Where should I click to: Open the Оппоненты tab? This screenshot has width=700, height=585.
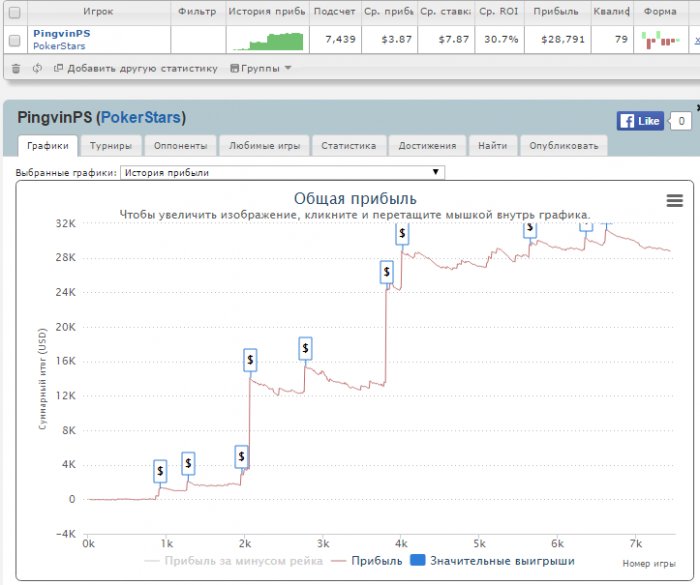(180, 146)
